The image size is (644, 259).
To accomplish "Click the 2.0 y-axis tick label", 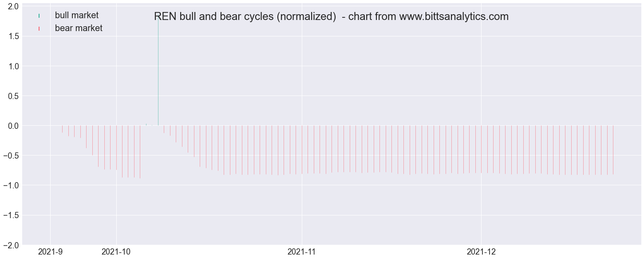I will 13,7.
